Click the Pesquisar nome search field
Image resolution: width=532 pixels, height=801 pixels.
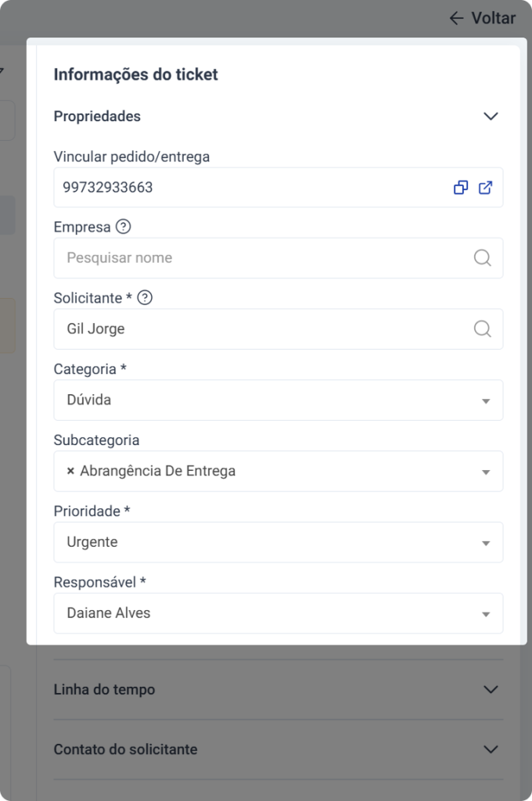pyautogui.click(x=235, y=258)
